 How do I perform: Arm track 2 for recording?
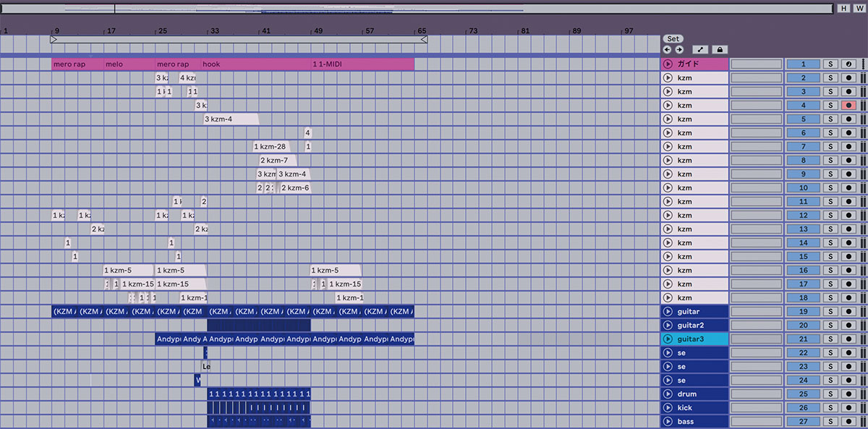point(849,78)
